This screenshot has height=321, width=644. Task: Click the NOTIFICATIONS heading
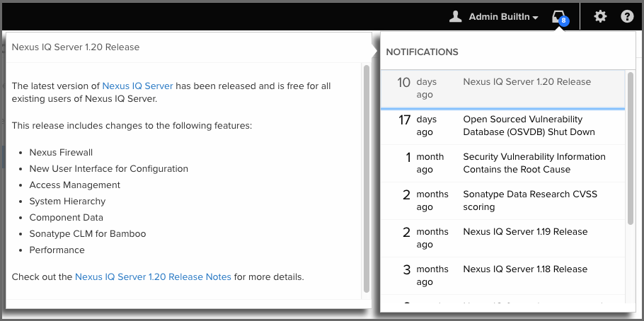click(x=422, y=52)
